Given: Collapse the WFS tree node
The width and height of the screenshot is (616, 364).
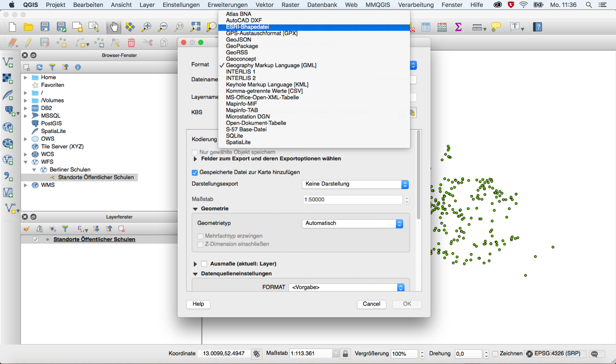Looking at the screenshot, I should click(26, 162).
